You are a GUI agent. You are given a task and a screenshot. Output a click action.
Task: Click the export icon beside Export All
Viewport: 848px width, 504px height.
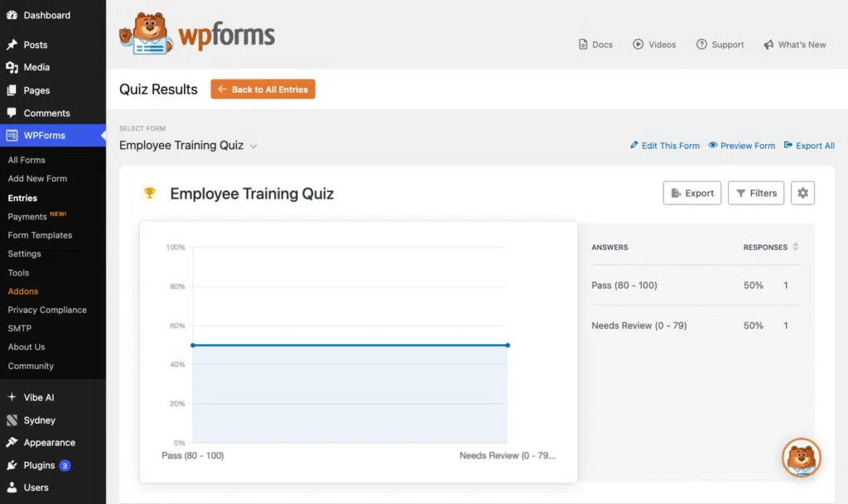coord(788,145)
